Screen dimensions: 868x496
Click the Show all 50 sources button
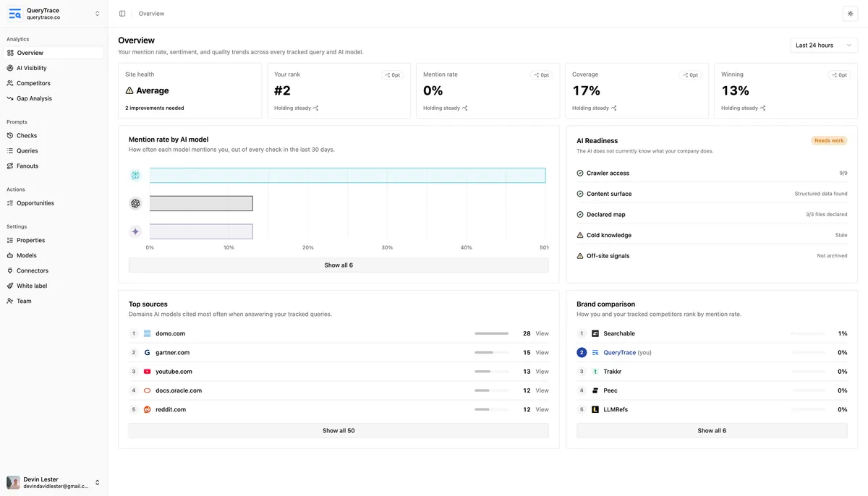[339, 430]
